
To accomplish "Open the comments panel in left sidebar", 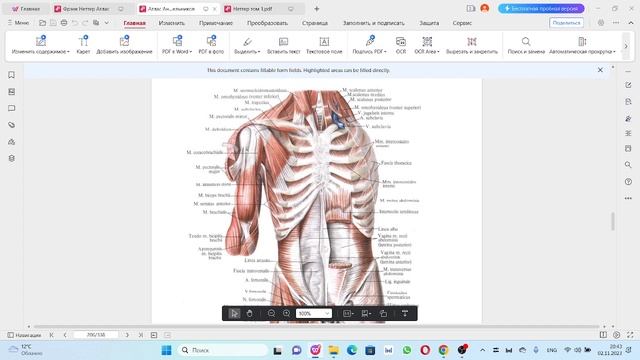I will pos(11,108).
